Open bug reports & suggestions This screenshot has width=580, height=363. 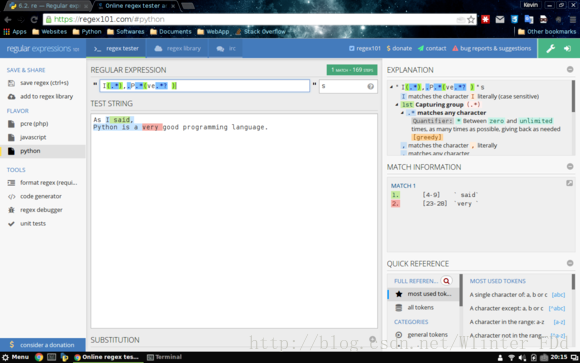pos(492,48)
